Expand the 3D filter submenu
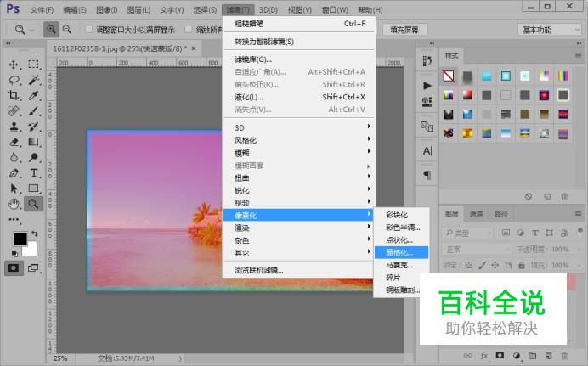The image size is (588, 366). [298, 127]
